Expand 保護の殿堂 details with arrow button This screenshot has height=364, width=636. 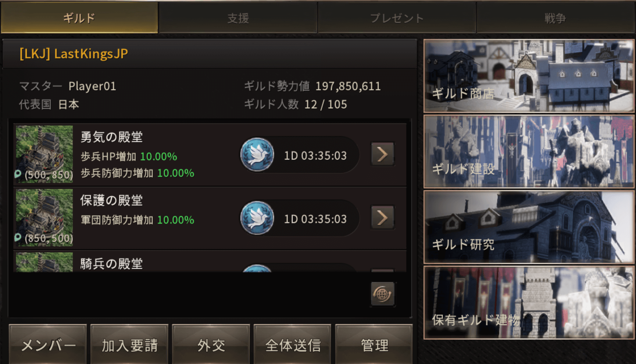click(x=382, y=218)
